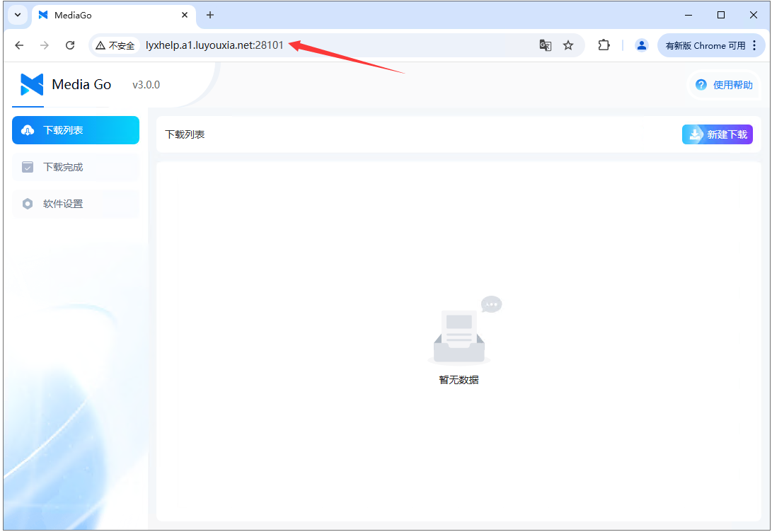This screenshot has width=772, height=532.
Task: Click the cloud download icon in 下载列表
Action: (x=28, y=130)
